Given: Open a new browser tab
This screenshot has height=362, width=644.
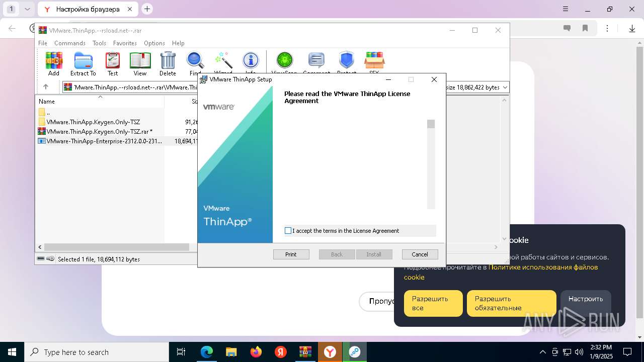Looking at the screenshot, I should (147, 9).
